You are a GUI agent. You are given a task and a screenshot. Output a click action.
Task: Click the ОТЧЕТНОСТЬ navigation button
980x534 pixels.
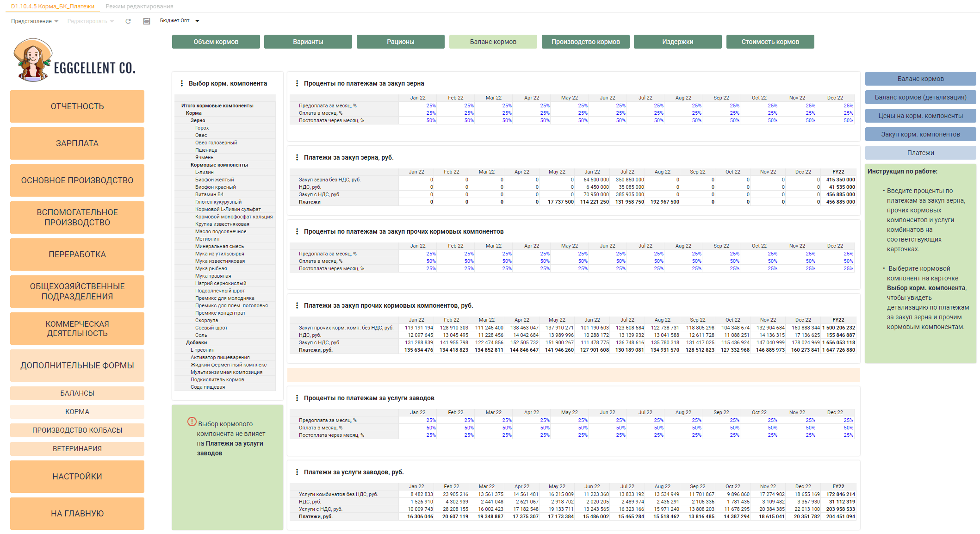click(x=77, y=106)
